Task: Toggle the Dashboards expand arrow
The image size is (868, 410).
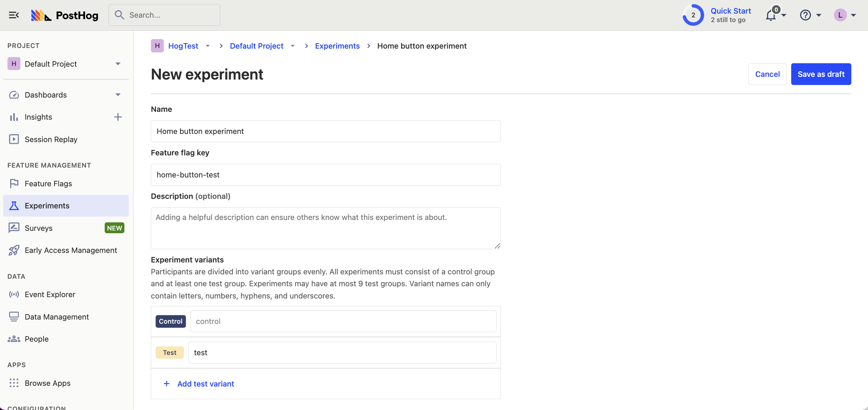Action: tap(118, 94)
